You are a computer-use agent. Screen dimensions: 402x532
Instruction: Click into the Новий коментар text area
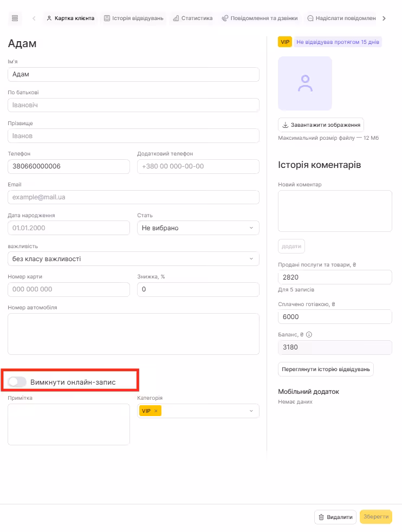click(334, 211)
